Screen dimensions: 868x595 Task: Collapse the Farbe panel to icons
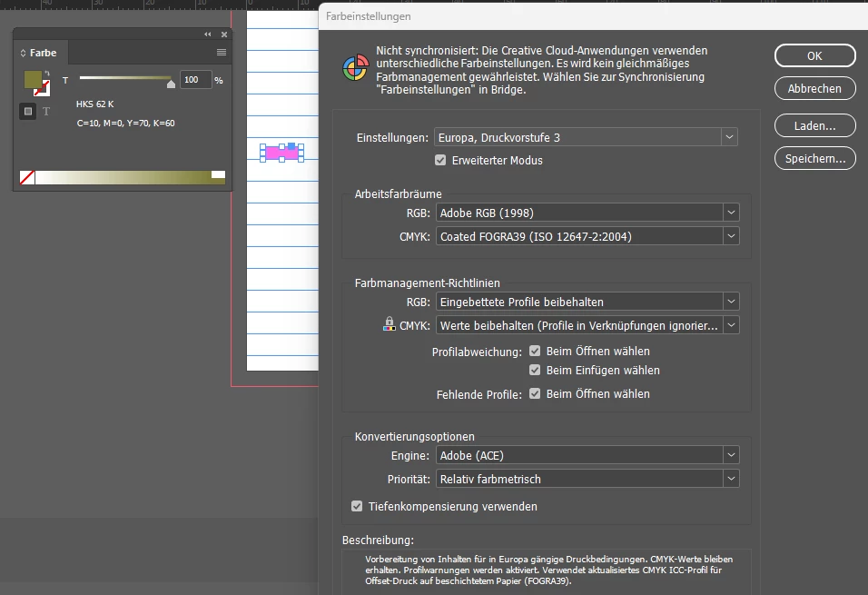click(x=208, y=35)
